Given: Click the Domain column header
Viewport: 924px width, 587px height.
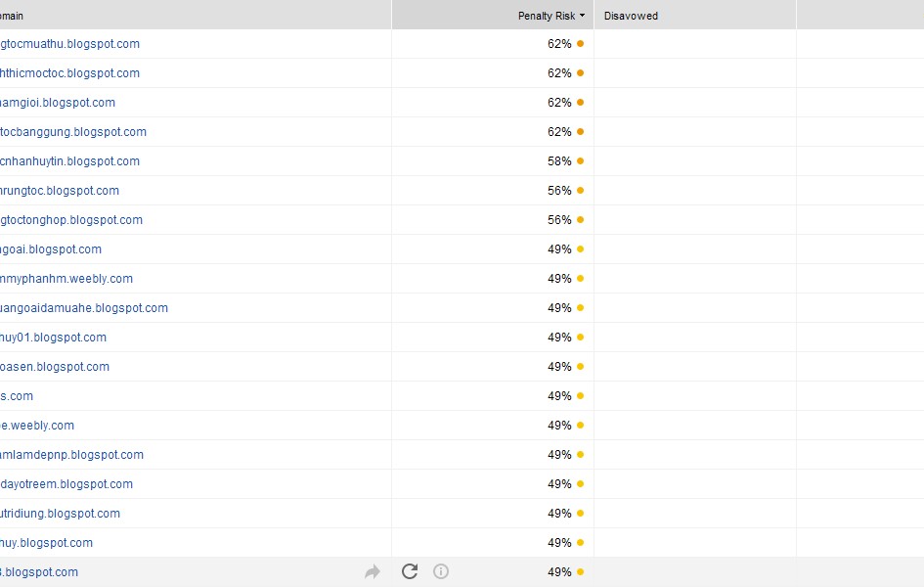Looking at the screenshot, I should [12, 16].
